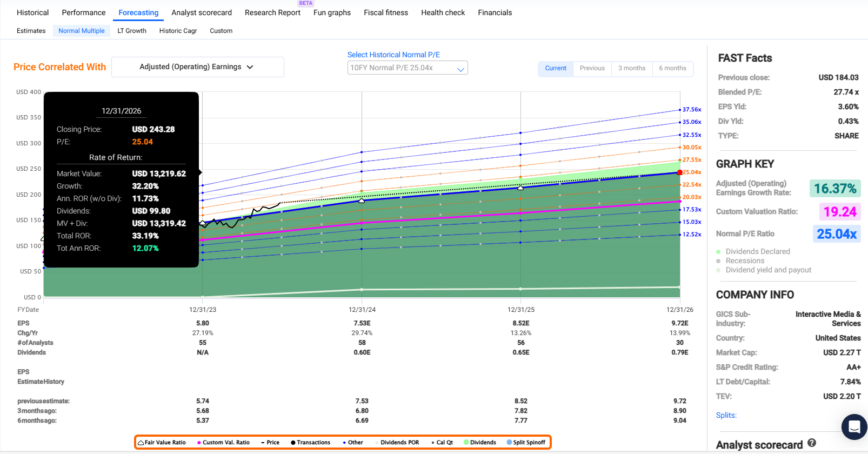
Task: Click the Splits link
Action: coord(726,415)
